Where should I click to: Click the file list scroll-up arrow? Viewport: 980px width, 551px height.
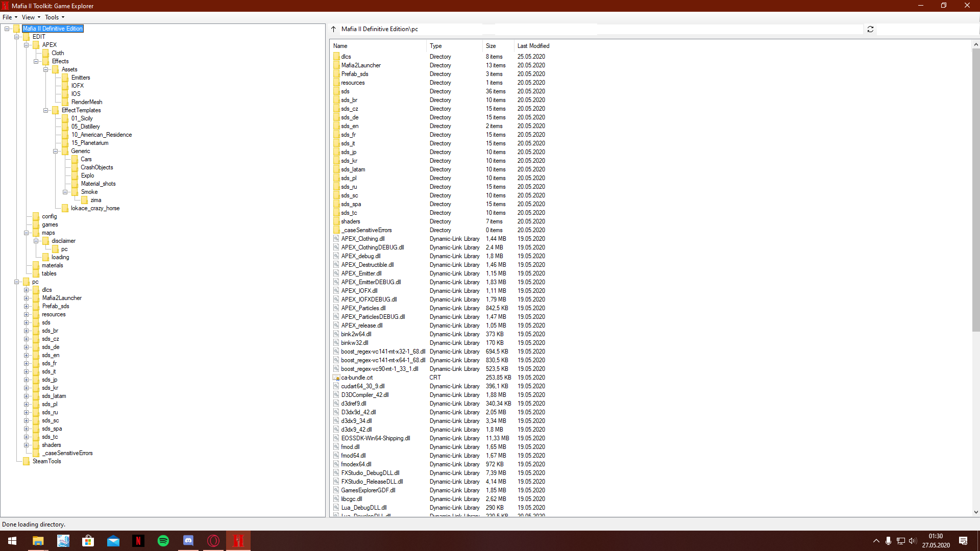[x=975, y=44]
